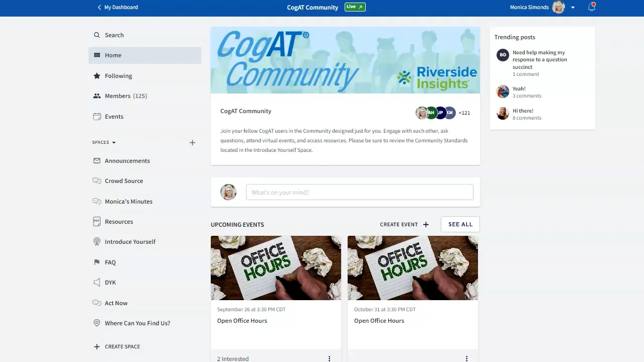Open September 26 Office Hours thumbnail
Image resolution: width=644 pixels, height=362 pixels.
click(x=276, y=268)
